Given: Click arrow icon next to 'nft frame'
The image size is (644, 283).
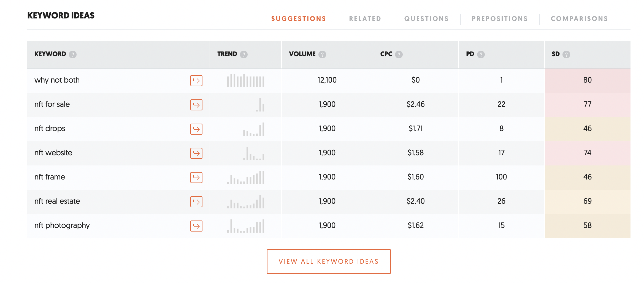Looking at the screenshot, I should 196,178.
